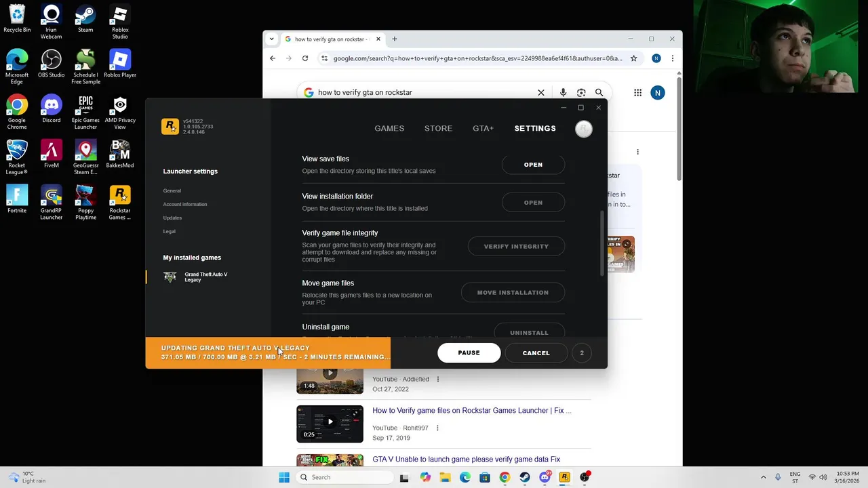Launch BakkesMod from desktop

coord(120,154)
